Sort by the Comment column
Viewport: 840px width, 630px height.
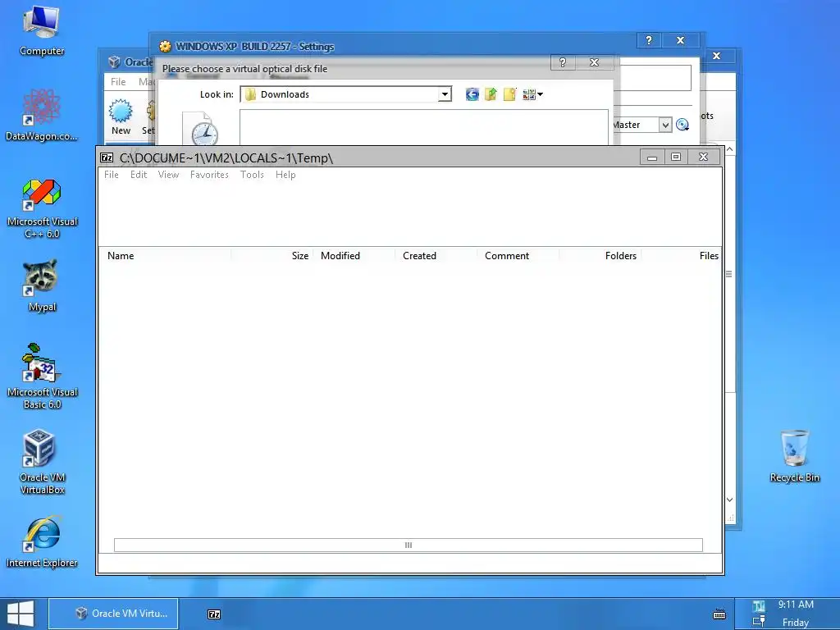pos(518,256)
